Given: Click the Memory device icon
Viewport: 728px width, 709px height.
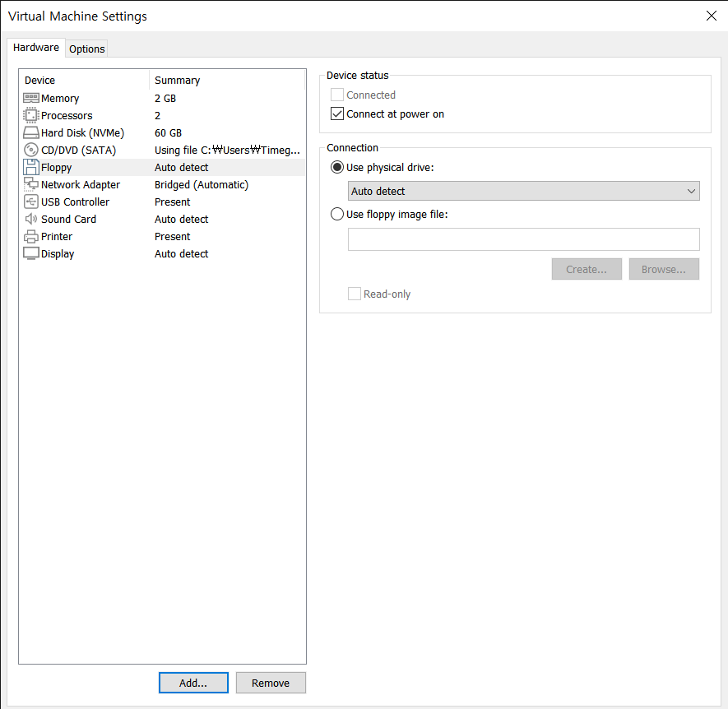Looking at the screenshot, I should pyautogui.click(x=31, y=98).
